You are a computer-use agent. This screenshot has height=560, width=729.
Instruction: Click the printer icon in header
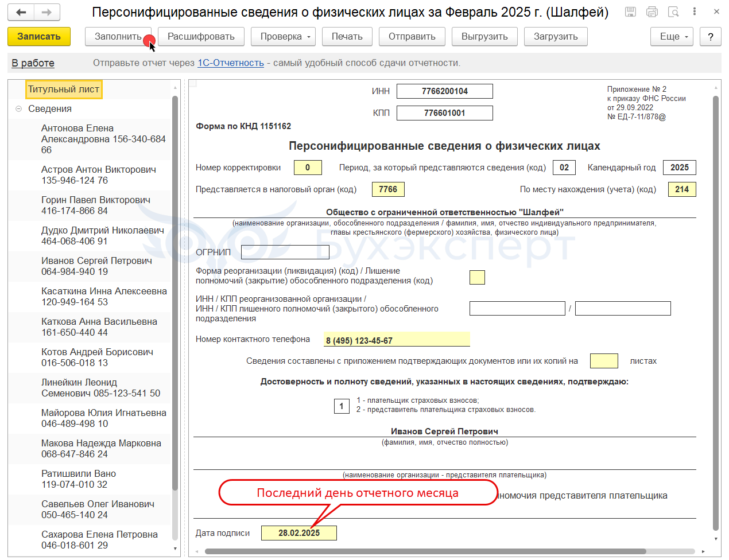652,12
